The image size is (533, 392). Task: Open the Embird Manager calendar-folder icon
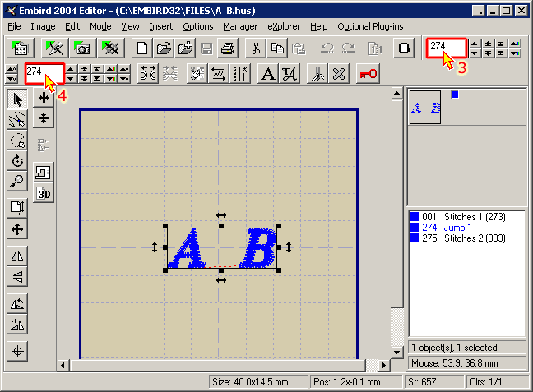(x=20, y=48)
